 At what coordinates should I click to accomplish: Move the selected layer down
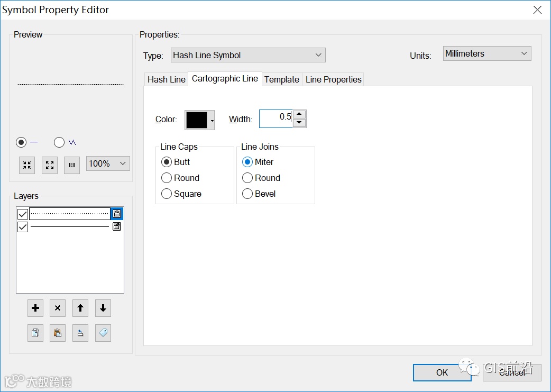103,308
